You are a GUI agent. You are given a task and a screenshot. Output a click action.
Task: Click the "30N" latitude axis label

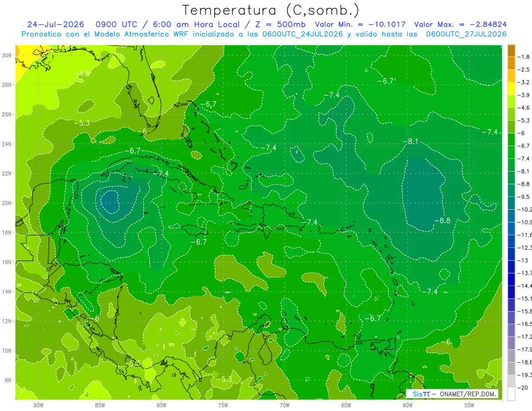click(8, 55)
